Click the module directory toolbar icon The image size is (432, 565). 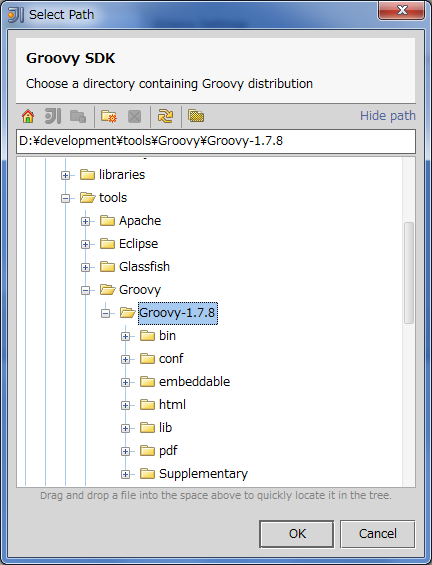[78, 116]
